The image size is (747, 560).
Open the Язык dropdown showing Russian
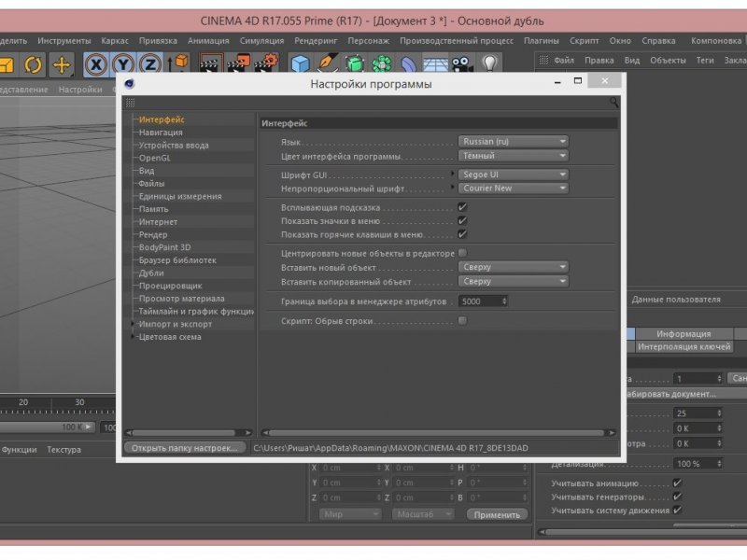pyautogui.click(x=513, y=142)
